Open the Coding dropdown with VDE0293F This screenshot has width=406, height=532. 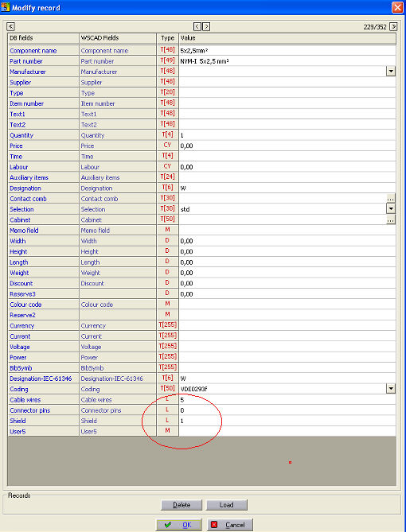point(391,389)
